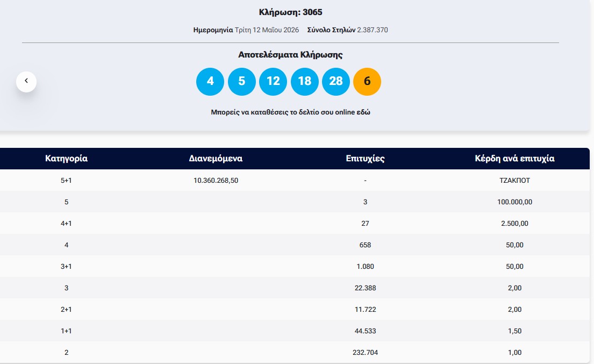Select the 3+1 category cell
The image size is (594, 364).
pyautogui.click(x=66, y=266)
